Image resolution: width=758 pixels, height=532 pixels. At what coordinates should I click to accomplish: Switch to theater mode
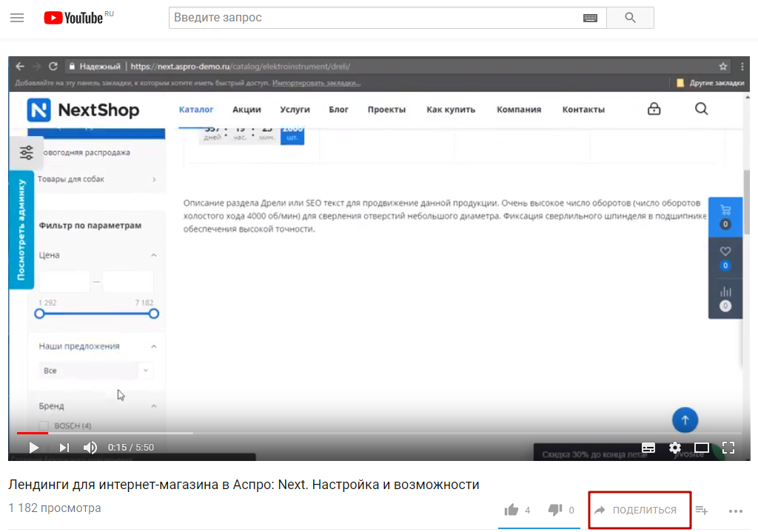702,448
